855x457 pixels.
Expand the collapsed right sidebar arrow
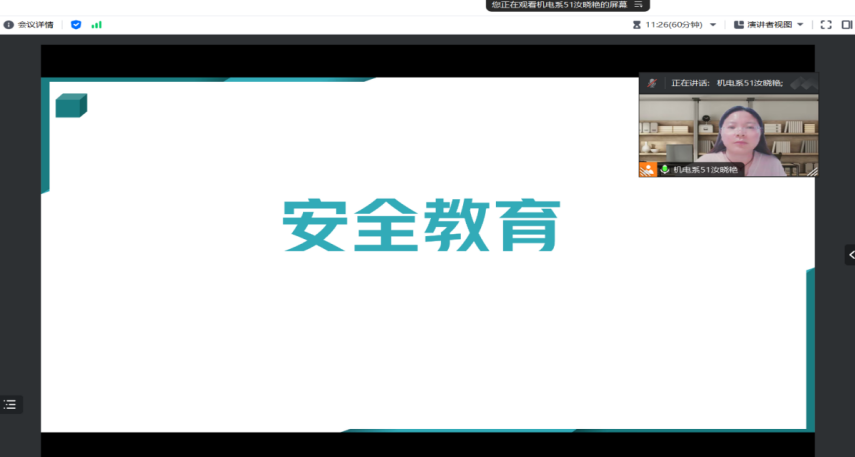coord(849,255)
